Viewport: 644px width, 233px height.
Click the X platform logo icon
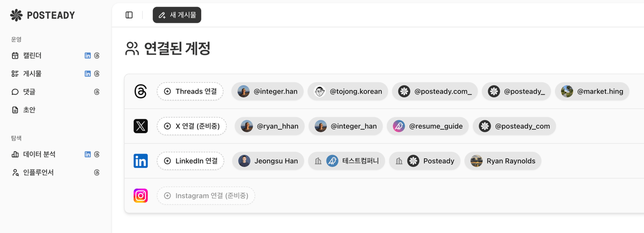(x=141, y=126)
